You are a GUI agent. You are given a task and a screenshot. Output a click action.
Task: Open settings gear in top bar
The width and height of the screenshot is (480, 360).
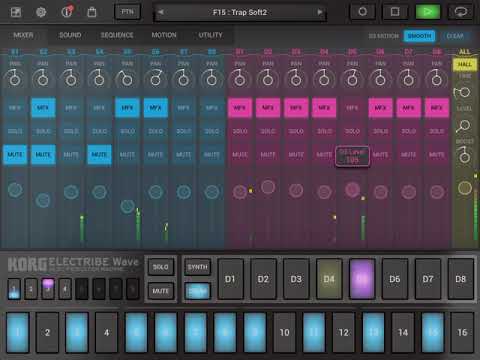pos(41,12)
